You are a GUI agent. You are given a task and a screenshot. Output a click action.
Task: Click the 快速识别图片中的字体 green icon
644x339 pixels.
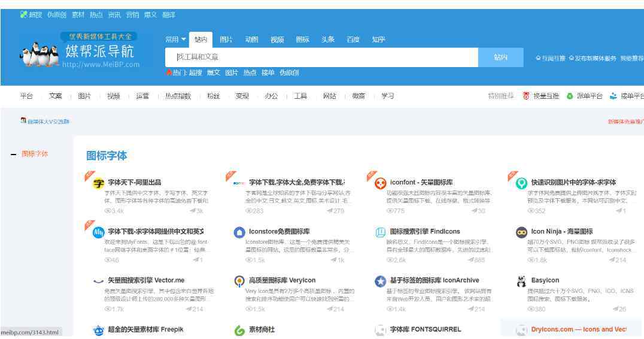521,183
